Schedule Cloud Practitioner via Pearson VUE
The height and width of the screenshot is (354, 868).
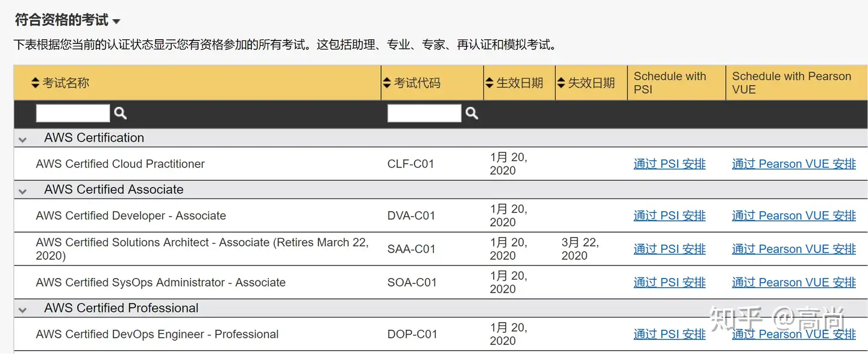(x=793, y=164)
